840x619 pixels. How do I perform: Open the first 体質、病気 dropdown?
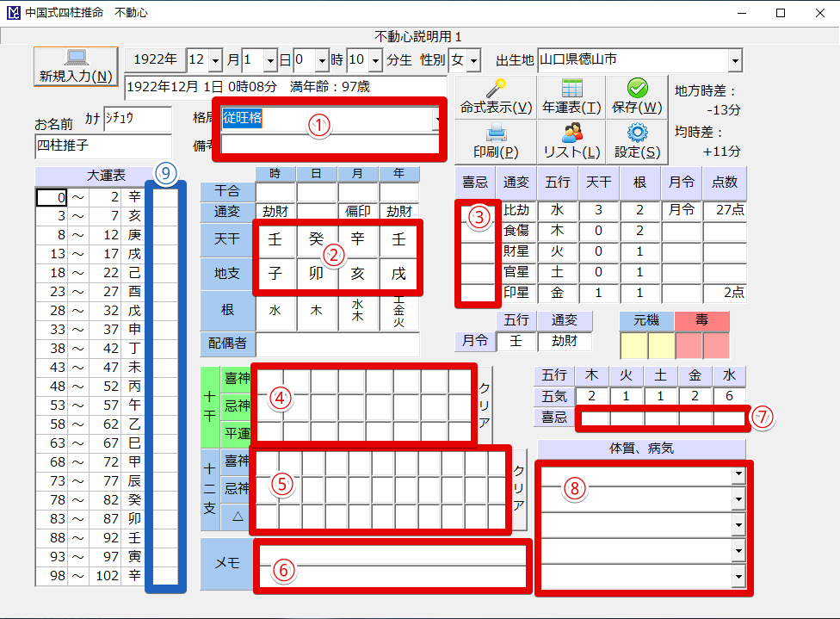[x=738, y=474]
